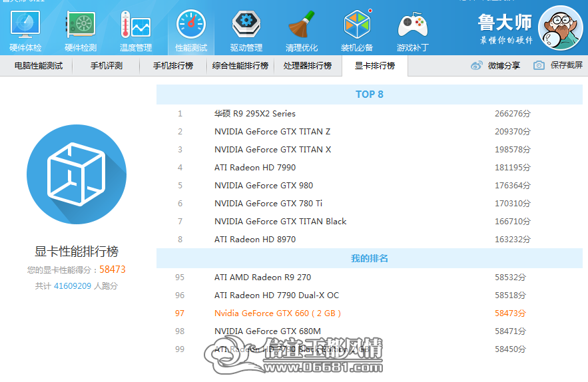Click rank number 97 in orange

click(180, 313)
